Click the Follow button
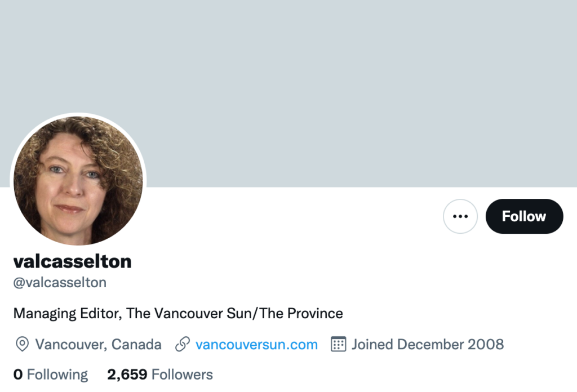Image resolution: width=577 pixels, height=392 pixels. [524, 216]
